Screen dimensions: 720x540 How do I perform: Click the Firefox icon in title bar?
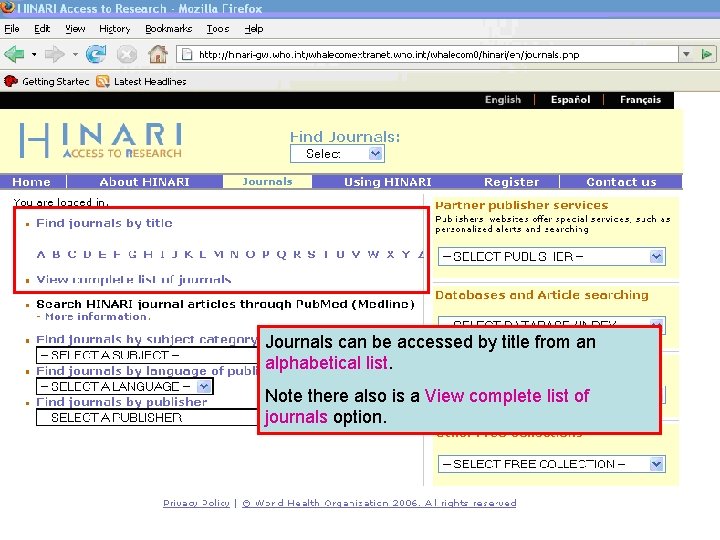[7, 7]
